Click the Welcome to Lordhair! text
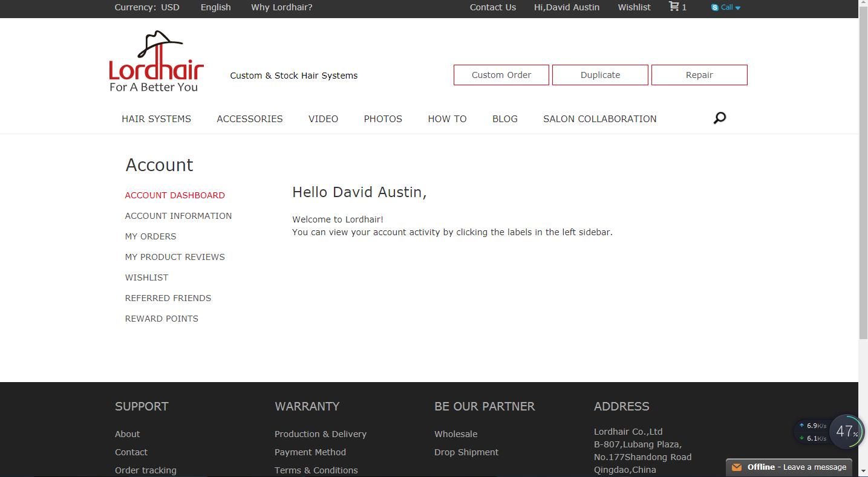Viewport: 868px width, 477px height. [338, 219]
